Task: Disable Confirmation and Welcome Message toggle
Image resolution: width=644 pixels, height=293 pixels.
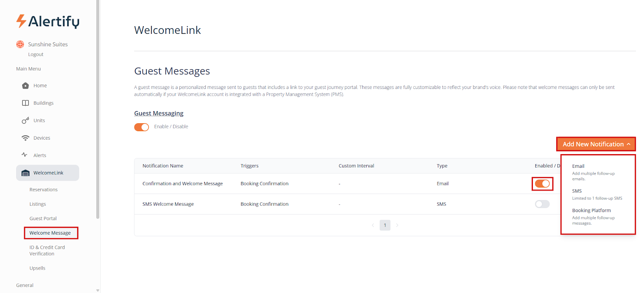Action: [x=542, y=184]
